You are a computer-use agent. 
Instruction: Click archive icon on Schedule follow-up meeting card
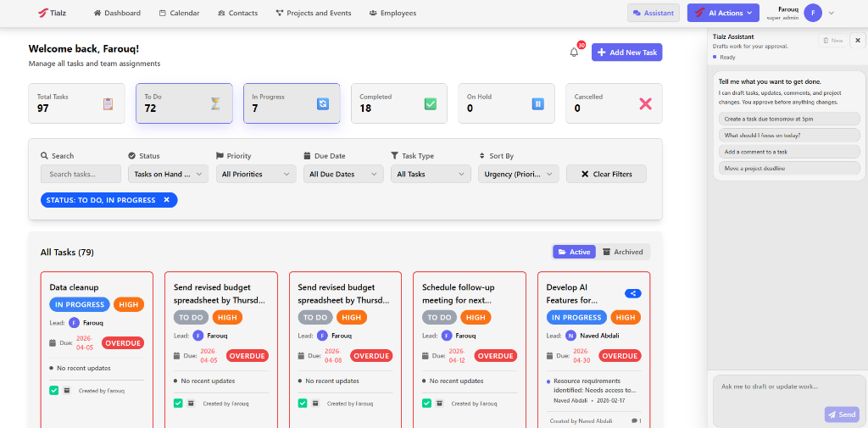[439, 403]
